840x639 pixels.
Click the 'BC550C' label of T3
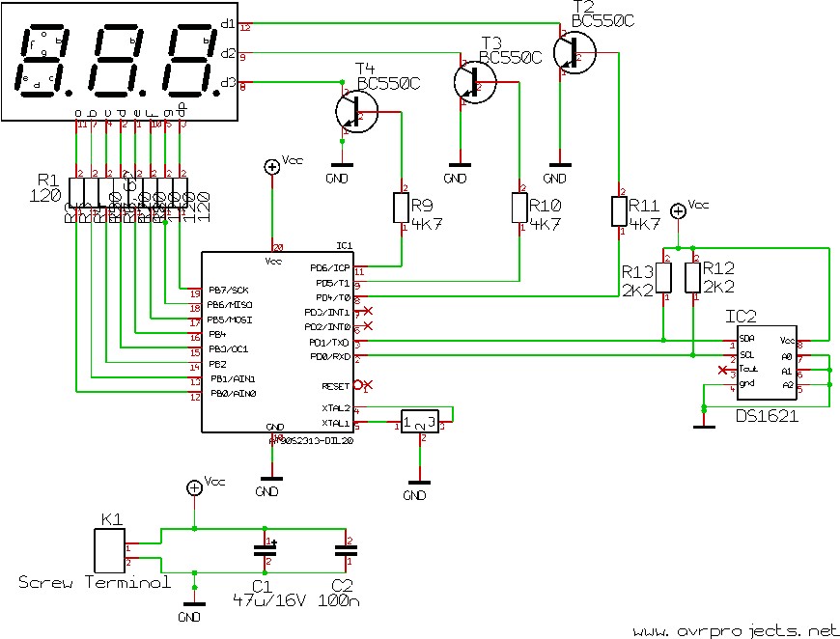[x=510, y=57]
